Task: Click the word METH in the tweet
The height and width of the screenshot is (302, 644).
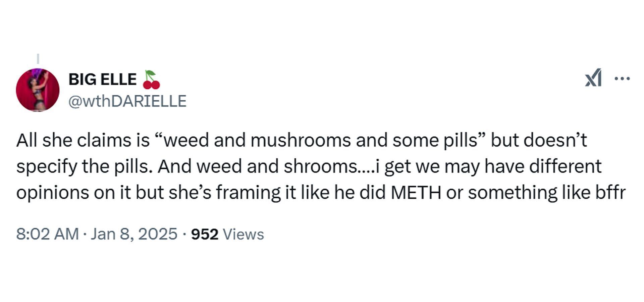Action: (416, 193)
